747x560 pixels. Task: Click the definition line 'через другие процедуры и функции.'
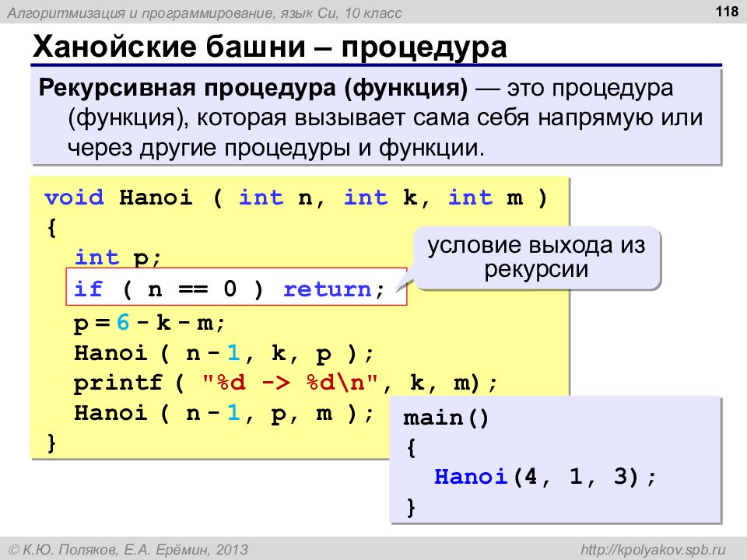pyautogui.click(x=275, y=148)
